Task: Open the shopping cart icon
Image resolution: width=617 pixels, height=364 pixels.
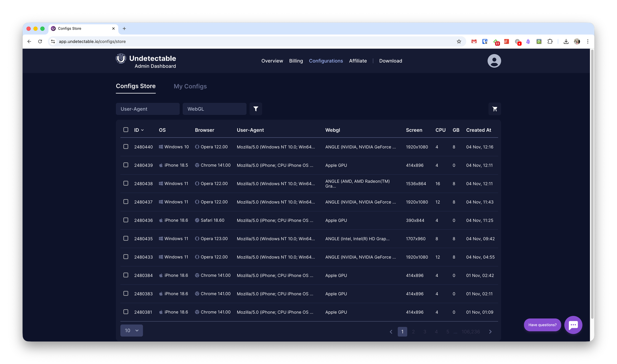Action: coord(495,109)
